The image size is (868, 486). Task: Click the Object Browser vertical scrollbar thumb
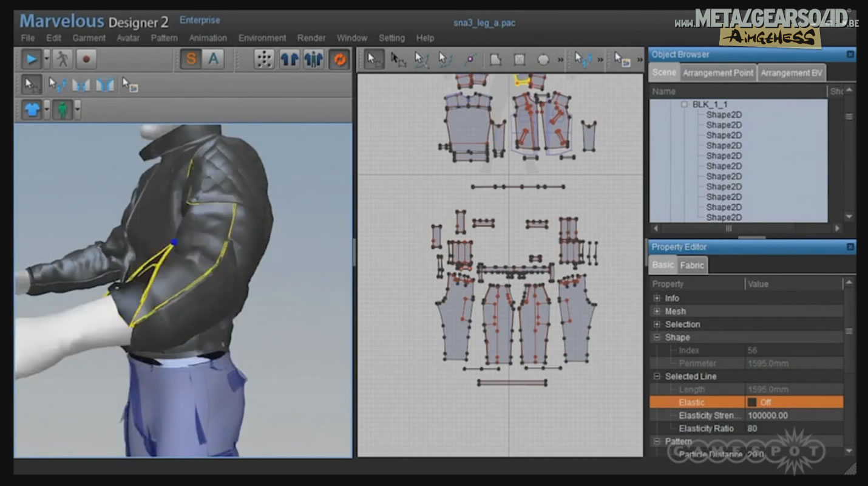click(x=849, y=117)
